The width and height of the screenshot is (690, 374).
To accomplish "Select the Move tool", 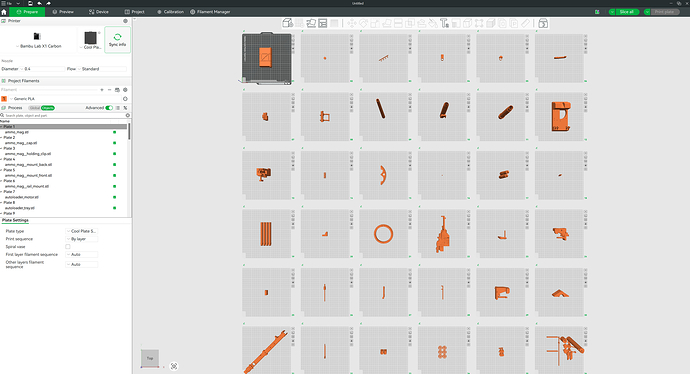I will coord(351,23).
